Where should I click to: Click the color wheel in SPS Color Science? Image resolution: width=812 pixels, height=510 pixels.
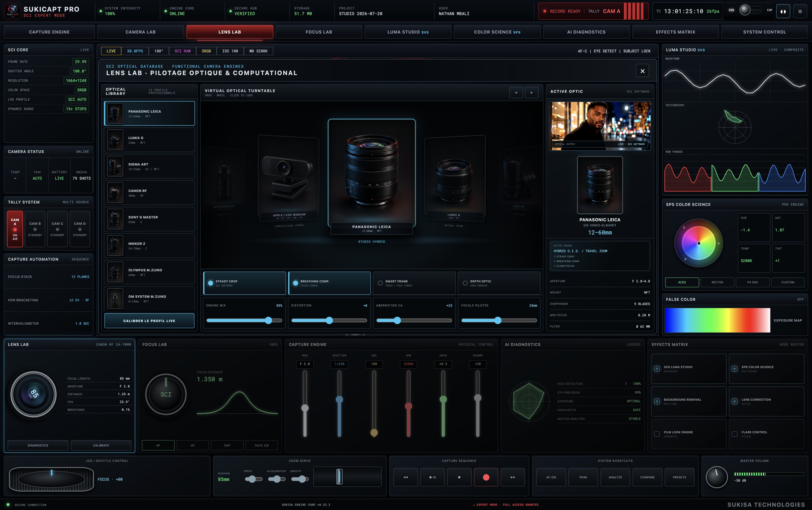click(x=699, y=243)
